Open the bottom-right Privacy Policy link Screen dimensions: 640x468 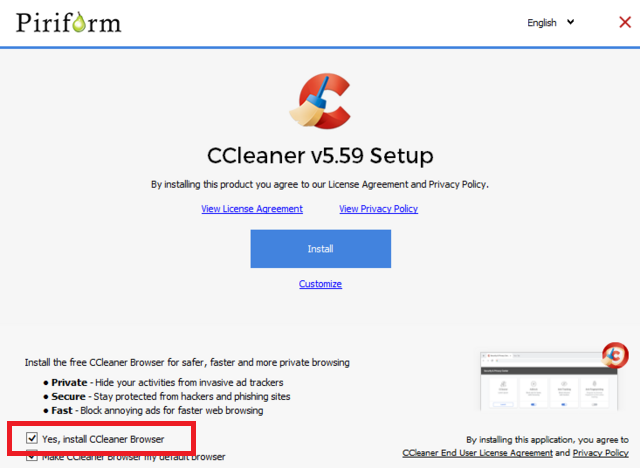pyautogui.click(x=600, y=453)
